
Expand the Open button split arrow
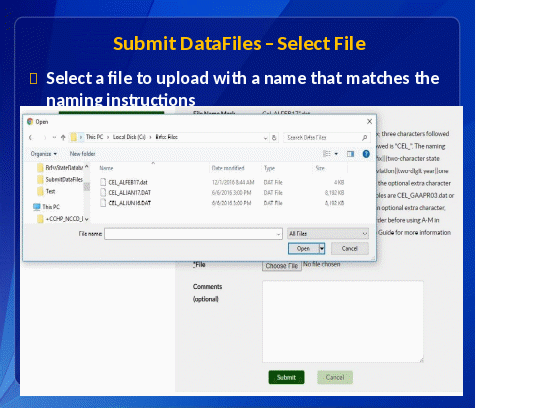[322, 248]
